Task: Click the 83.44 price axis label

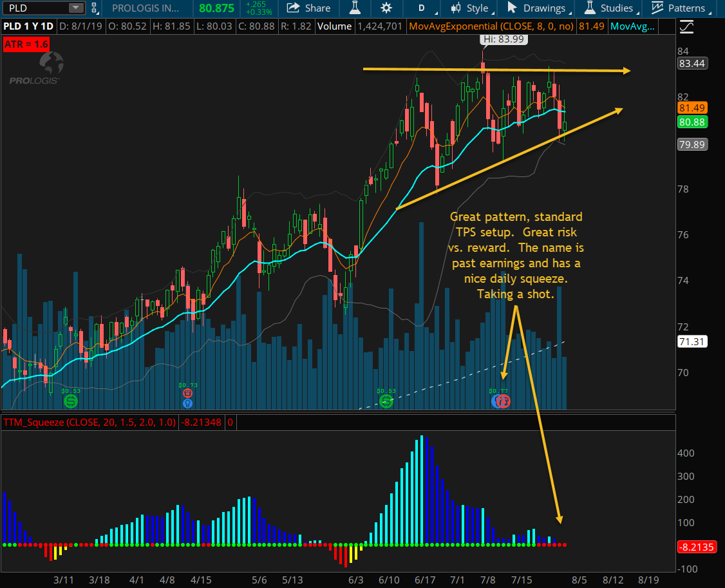Action: [x=692, y=63]
